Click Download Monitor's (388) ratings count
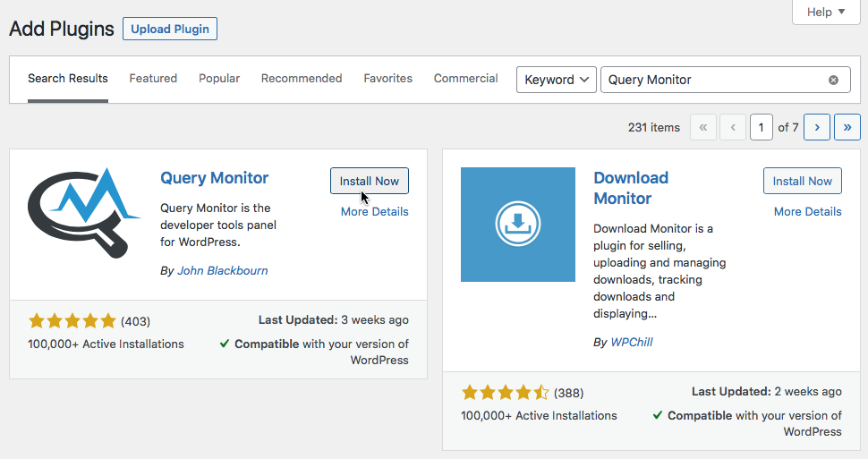 (x=568, y=393)
